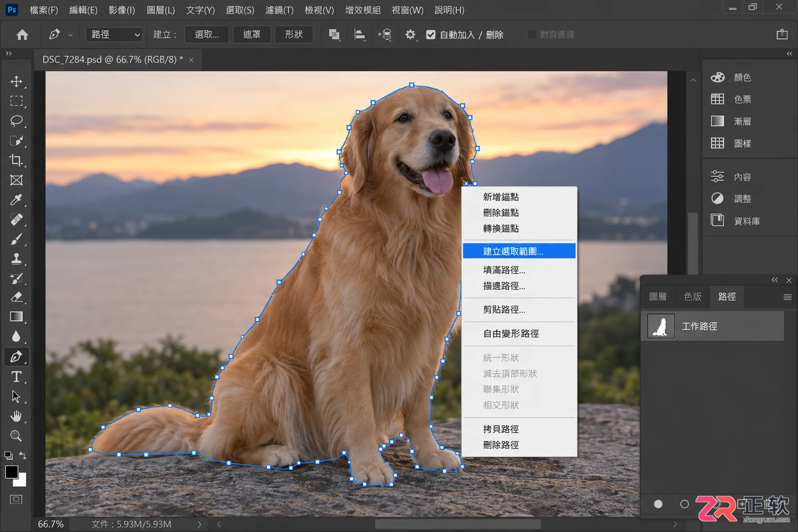Screen dimensions: 798x532
Task: Select the Type tool
Action: pyautogui.click(x=16, y=377)
